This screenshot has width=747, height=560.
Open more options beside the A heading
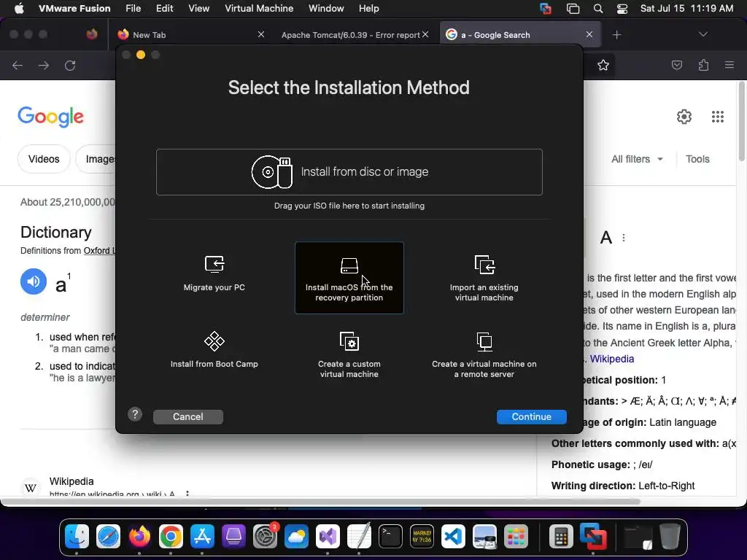624,238
